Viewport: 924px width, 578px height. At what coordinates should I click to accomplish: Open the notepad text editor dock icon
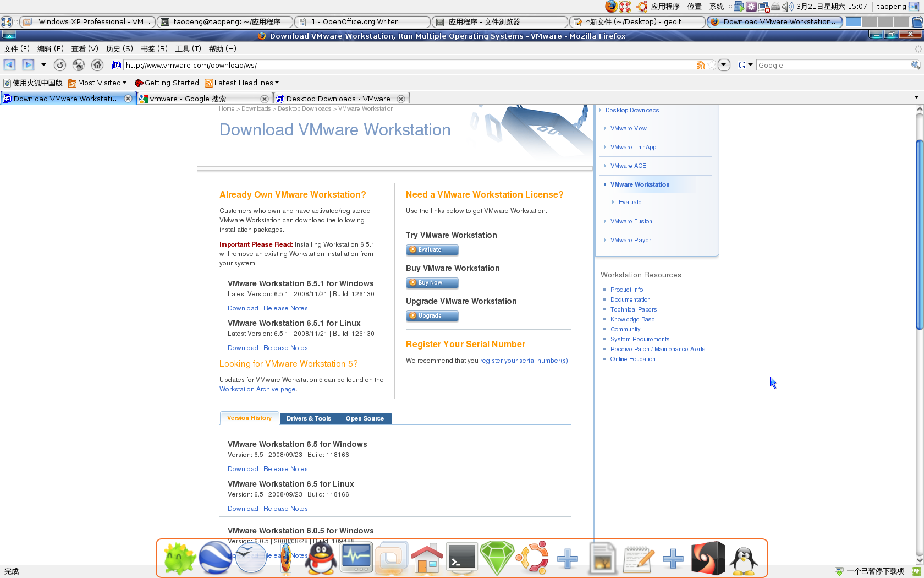(639, 559)
